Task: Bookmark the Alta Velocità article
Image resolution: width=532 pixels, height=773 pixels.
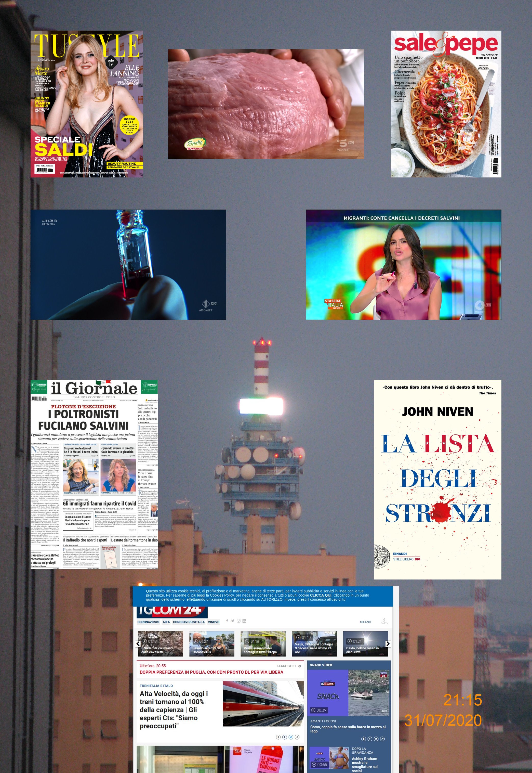Action: pos(278,737)
